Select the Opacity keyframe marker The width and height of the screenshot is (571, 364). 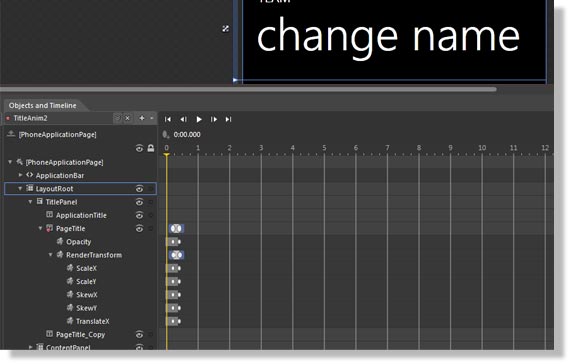pos(173,242)
